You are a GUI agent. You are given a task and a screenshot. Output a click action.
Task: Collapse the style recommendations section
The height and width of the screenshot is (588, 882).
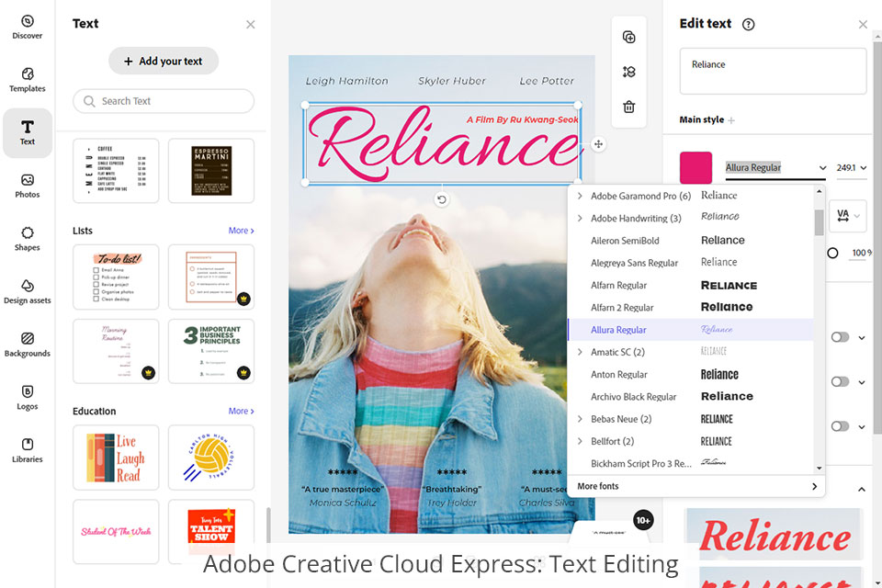[x=861, y=490]
